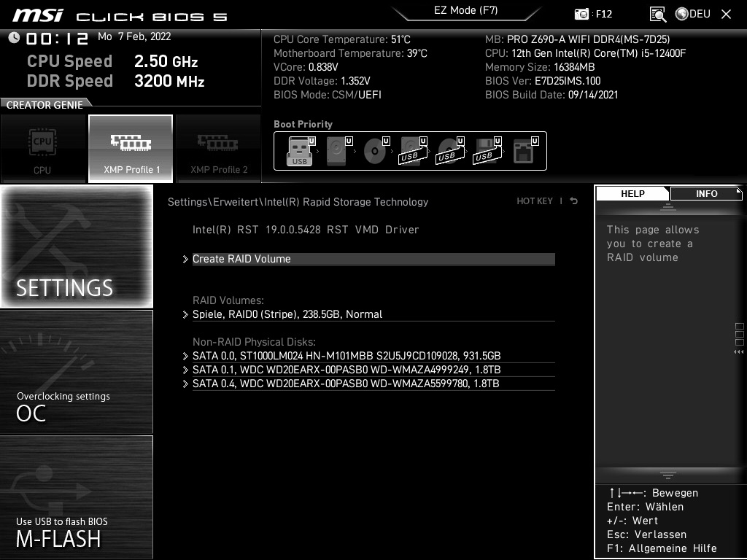
Task: Open the Create RAID Volume entry
Action: click(x=373, y=259)
